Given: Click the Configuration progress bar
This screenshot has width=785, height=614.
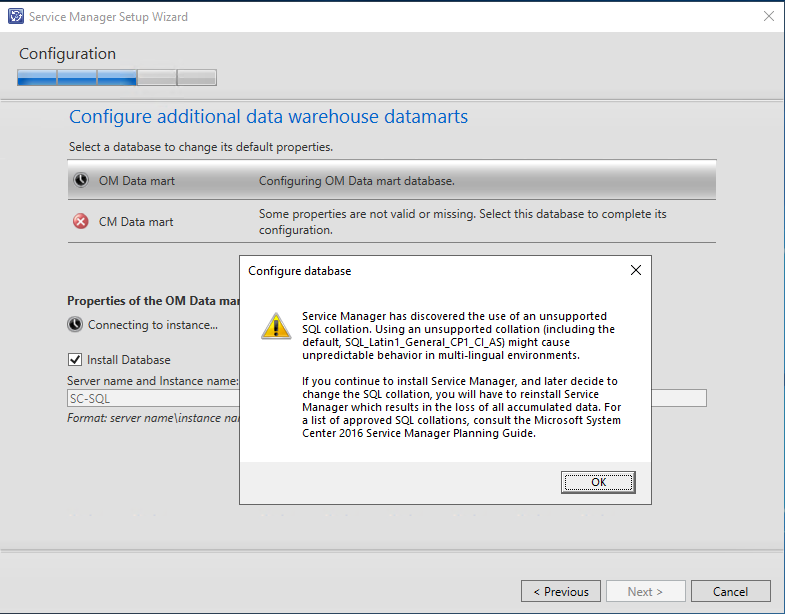Looking at the screenshot, I should pyautogui.click(x=117, y=78).
